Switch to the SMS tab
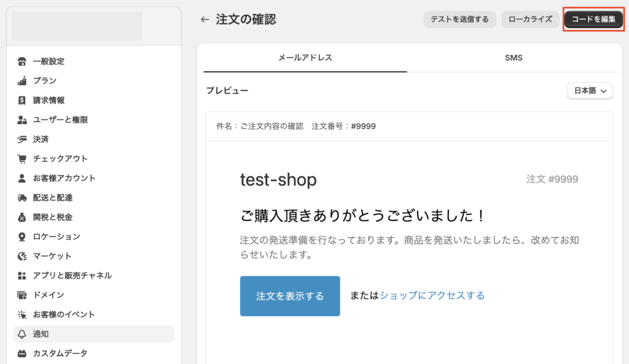The image size is (629, 364). pos(514,58)
